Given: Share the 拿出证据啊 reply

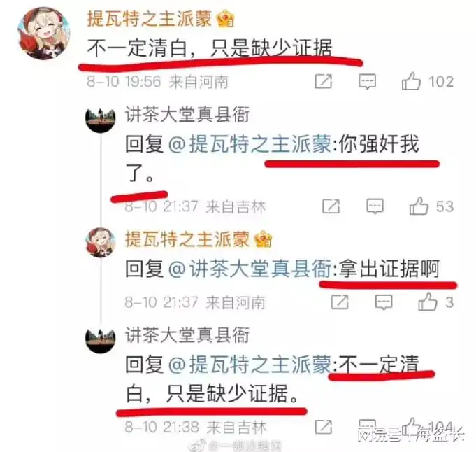Looking at the screenshot, I should coord(340,302).
